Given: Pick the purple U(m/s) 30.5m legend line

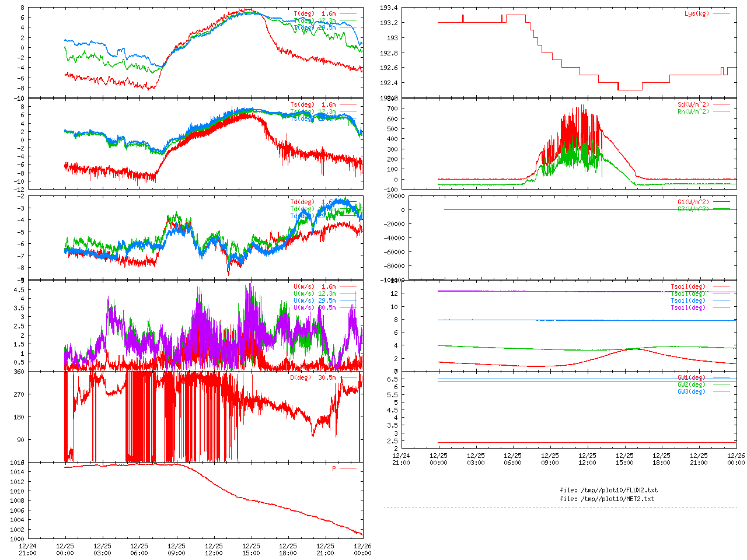Looking at the screenshot, I should [x=348, y=307].
